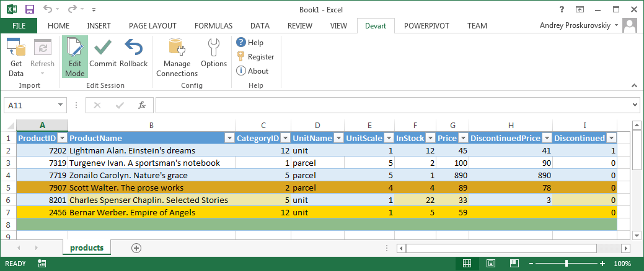Viewport: 644px width, 271px height.
Task: Add a new sheet with plus button
Action: tap(136, 247)
